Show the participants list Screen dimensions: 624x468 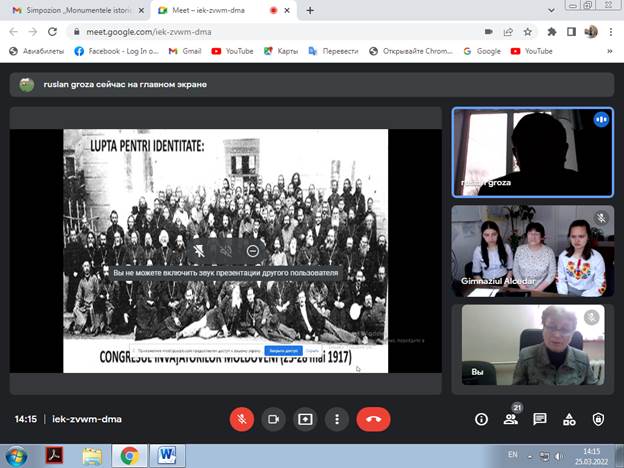click(510, 419)
